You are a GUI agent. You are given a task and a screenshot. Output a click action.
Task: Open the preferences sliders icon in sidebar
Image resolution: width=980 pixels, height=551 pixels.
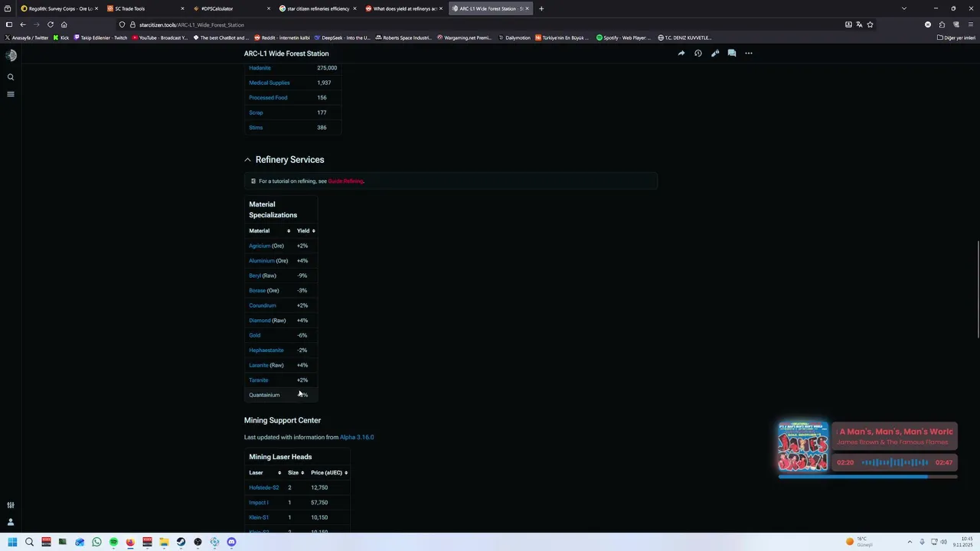click(x=11, y=505)
